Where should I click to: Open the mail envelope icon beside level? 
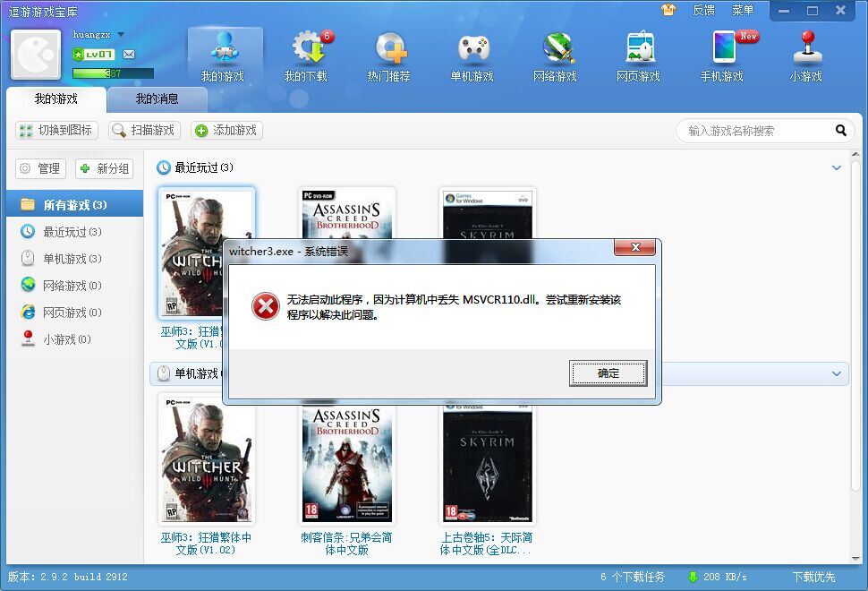(129, 54)
